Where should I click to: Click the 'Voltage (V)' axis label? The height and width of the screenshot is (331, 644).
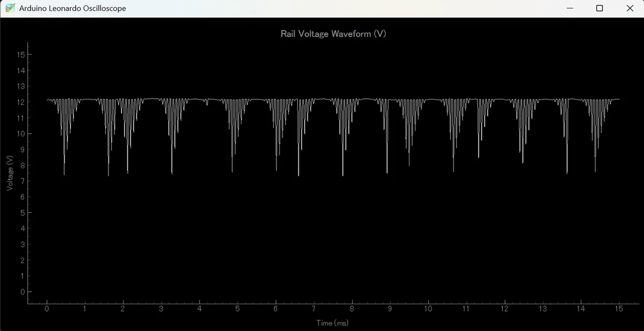(x=10, y=173)
